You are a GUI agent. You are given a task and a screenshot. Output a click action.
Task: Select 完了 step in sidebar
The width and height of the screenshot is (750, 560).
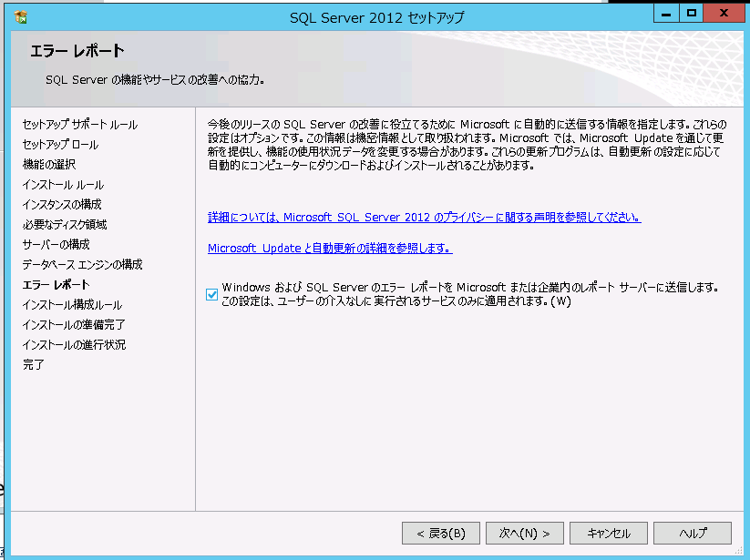coord(34,365)
